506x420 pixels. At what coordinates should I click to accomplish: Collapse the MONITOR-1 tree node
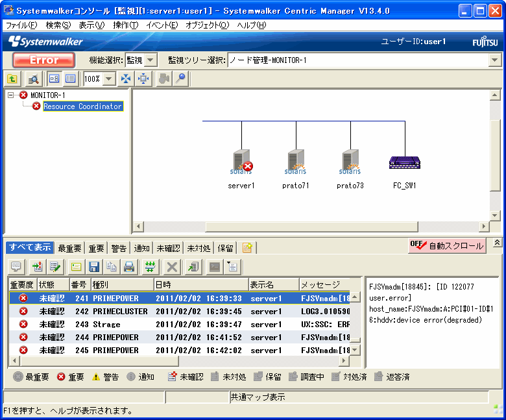click(x=10, y=95)
